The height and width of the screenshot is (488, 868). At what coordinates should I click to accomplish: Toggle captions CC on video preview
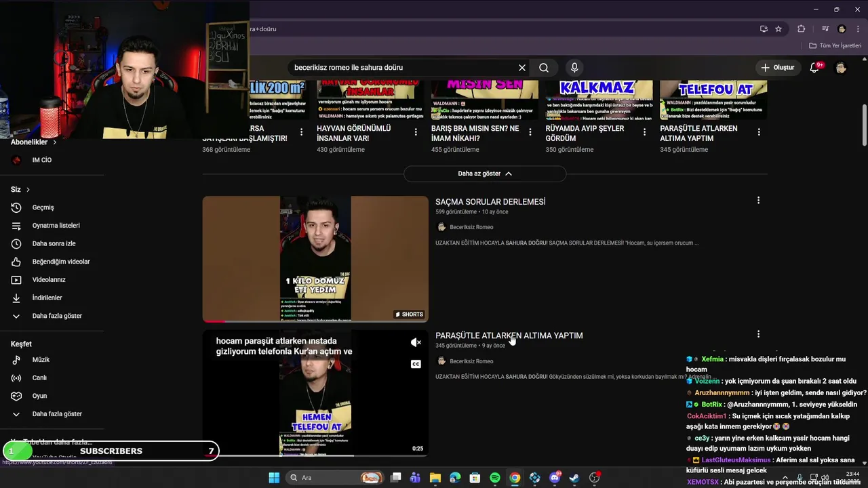pyautogui.click(x=416, y=364)
